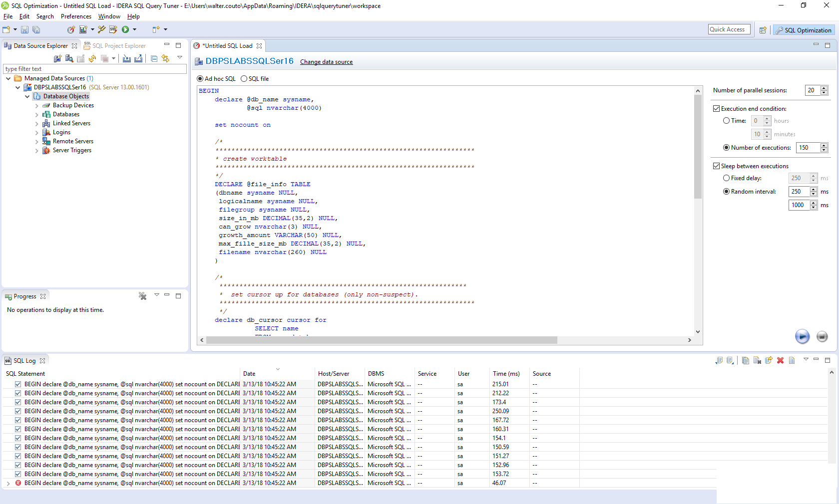Click the new tuning job tuning-fork icon
839x504 pixels.
tap(101, 29)
